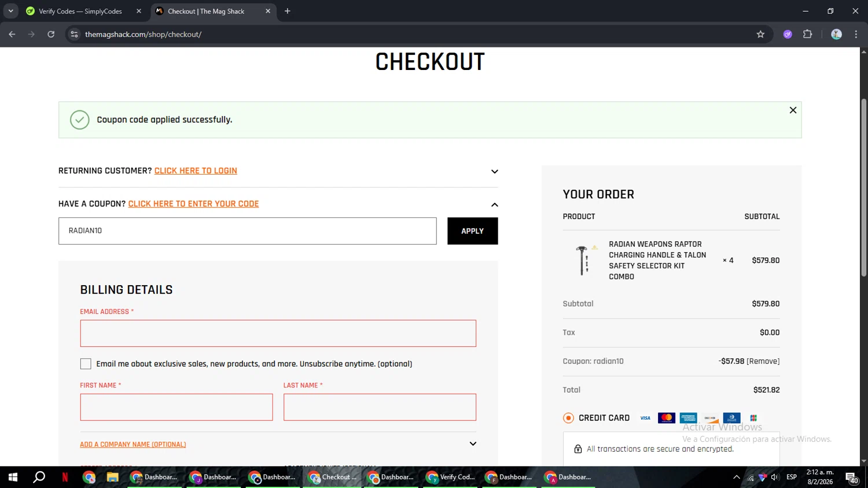The image size is (868, 488).
Task: Click Add a Company Name (optional) link
Action: pyautogui.click(x=133, y=444)
